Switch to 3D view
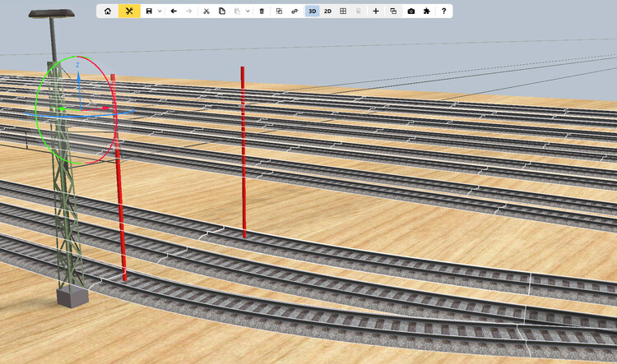 [312, 11]
